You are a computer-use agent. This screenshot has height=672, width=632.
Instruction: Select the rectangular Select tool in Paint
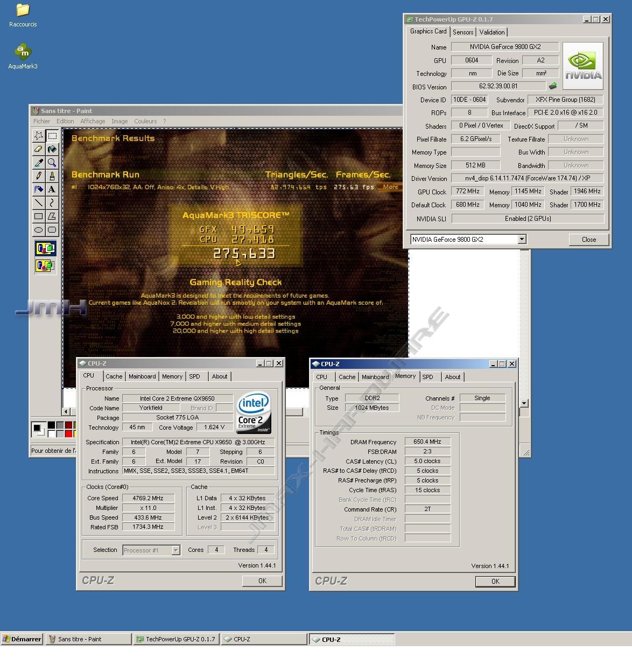52,136
